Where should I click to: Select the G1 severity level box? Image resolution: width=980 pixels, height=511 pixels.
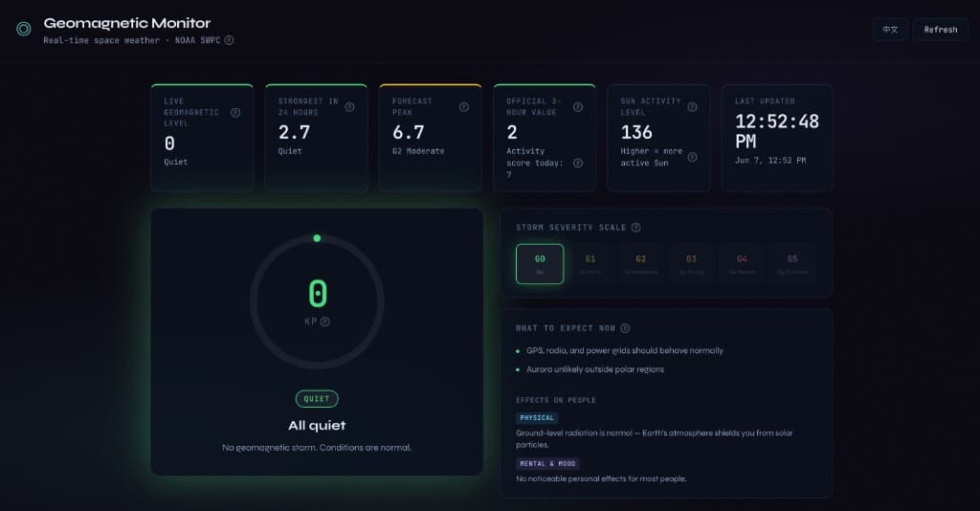590,263
